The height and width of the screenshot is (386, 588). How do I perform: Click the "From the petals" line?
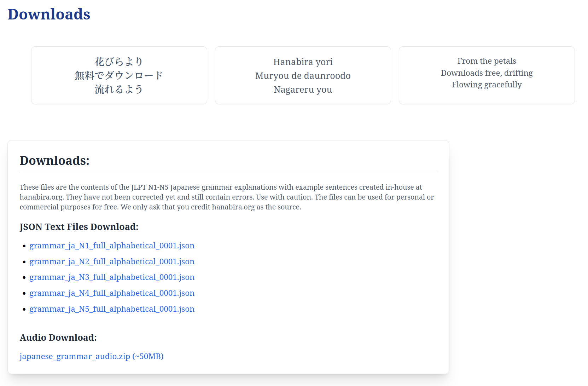coord(487,61)
